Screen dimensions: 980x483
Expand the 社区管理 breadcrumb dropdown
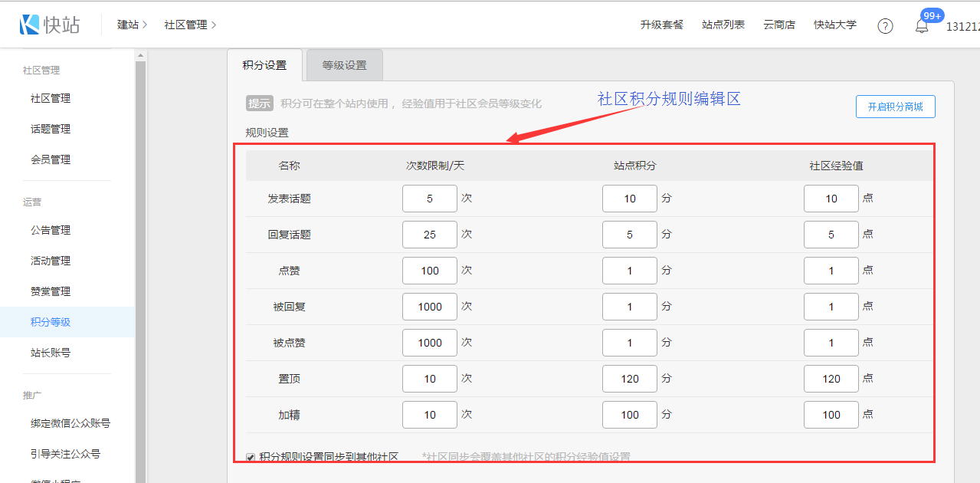click(190, 25)
